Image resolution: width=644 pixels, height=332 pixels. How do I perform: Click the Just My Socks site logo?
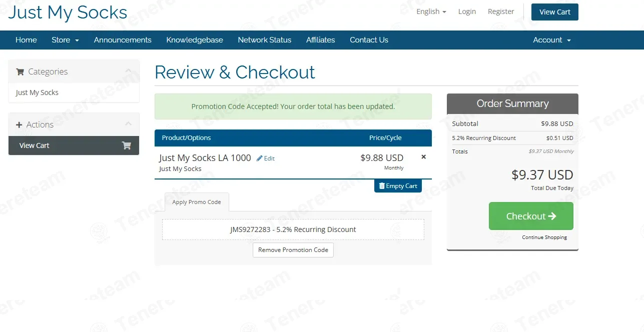point(68,12)
